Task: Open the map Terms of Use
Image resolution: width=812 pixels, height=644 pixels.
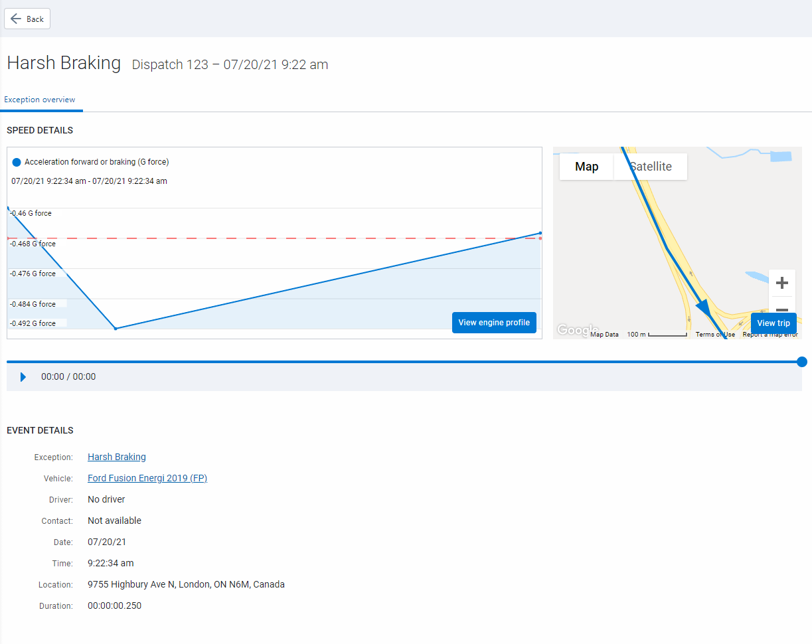Action: tap(715, 335)
